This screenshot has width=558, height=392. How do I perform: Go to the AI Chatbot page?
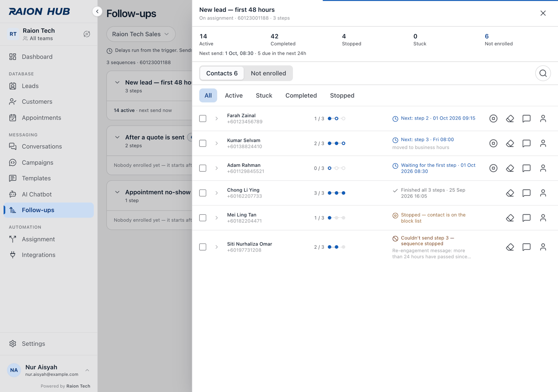[x=48, y=194]
